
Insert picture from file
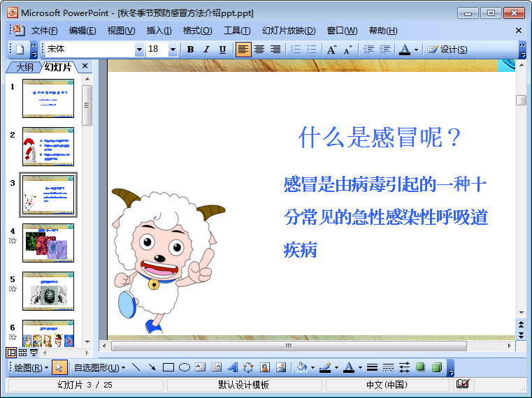pos(281,367)
